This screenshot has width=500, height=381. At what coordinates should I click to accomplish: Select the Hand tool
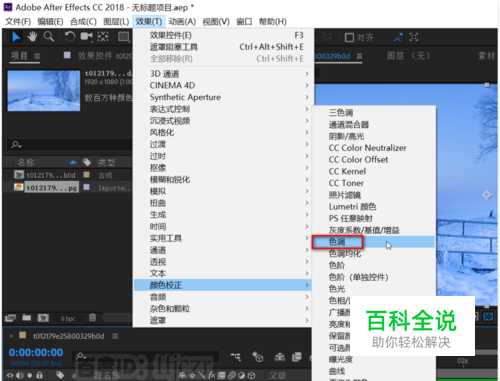click(x=32, y=37)
